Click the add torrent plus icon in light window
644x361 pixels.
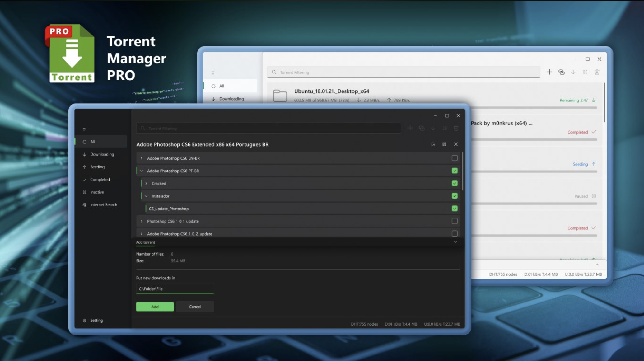click(549, 72)
